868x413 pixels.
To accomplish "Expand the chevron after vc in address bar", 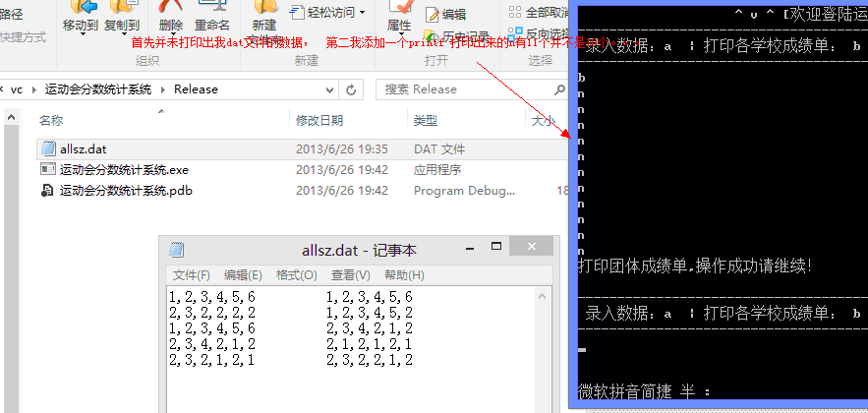I will point(34,89).
